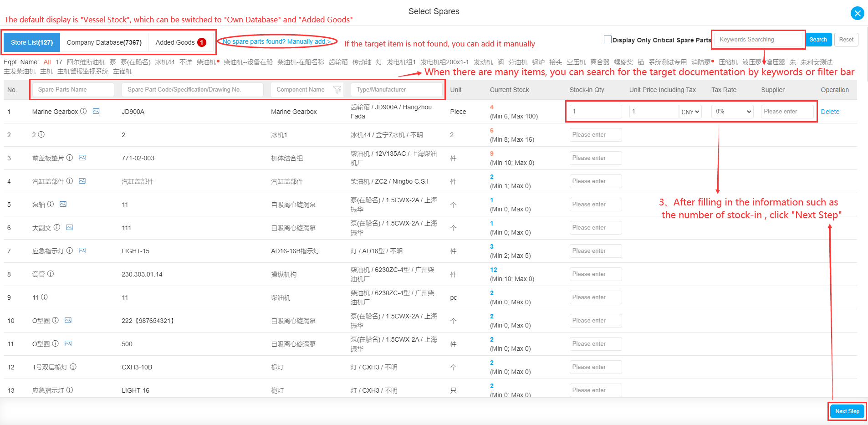The height and width of the screenshot is (425, 868).
Task: Open CNY currency dropdown
Action: point(690,112)
